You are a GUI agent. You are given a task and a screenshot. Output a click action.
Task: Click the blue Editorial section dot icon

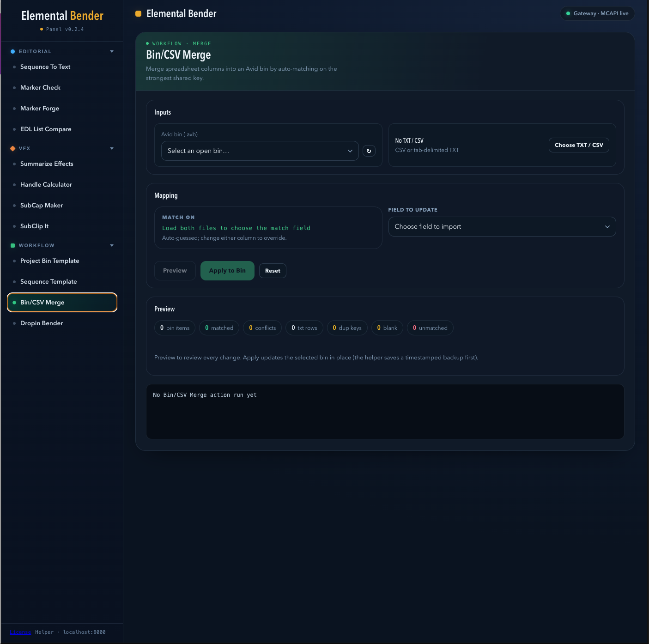(x=13, y=52)
